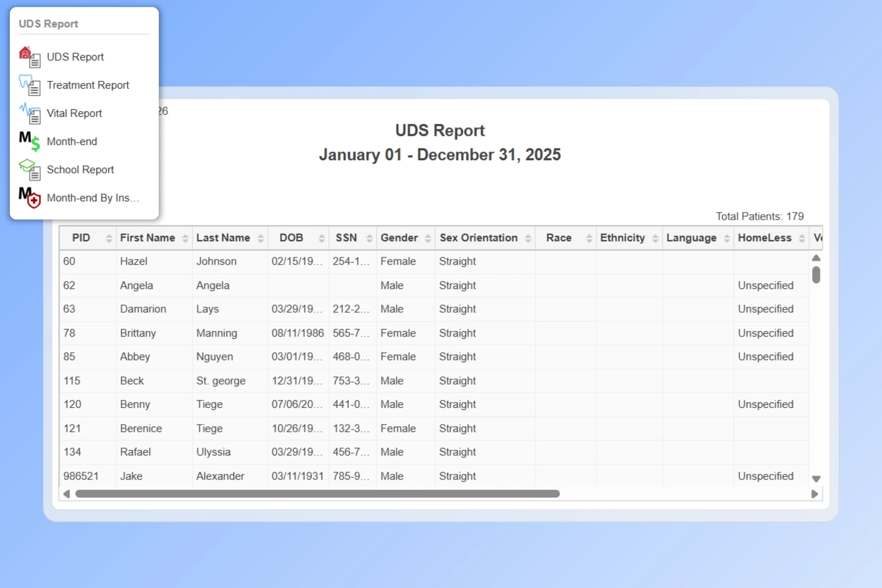Click the Last Name column header
Image resolution: width=882 pixels, height=588 pixels.
223,238
